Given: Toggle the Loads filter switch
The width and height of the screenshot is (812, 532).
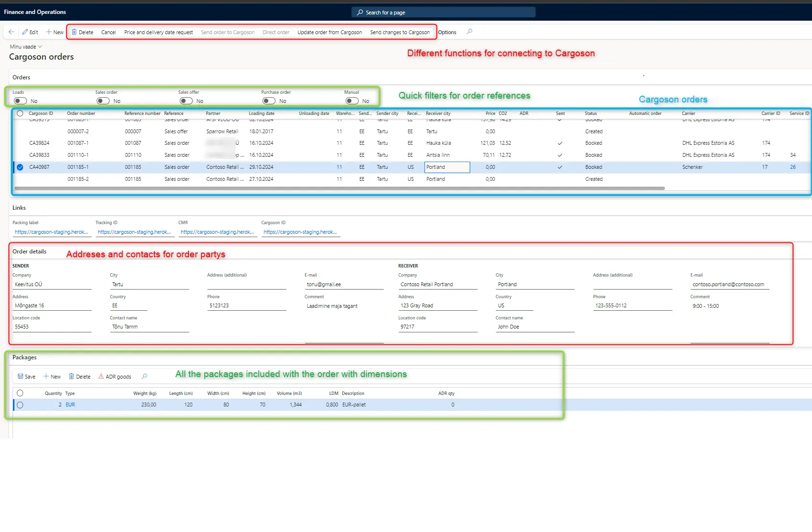Looking at the screenshot, I should tap(20, 101).
